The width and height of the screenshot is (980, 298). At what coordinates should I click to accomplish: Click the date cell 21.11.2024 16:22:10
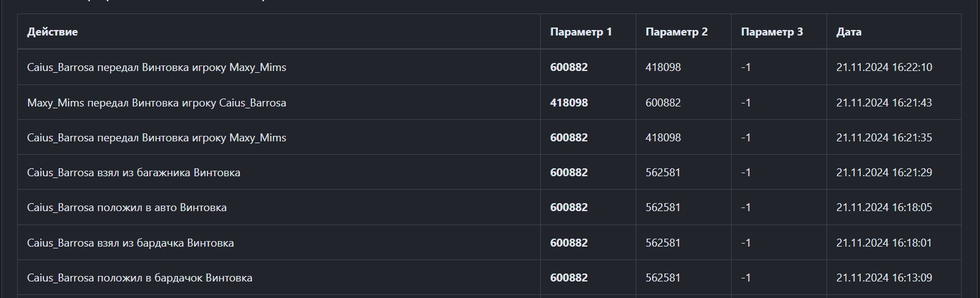coord(884,67)
